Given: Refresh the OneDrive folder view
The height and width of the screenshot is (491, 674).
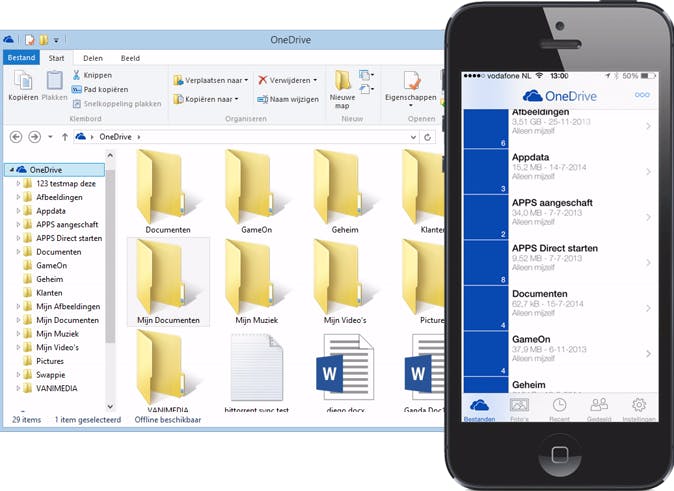Looking at the screenshot, I should [427, 137].
